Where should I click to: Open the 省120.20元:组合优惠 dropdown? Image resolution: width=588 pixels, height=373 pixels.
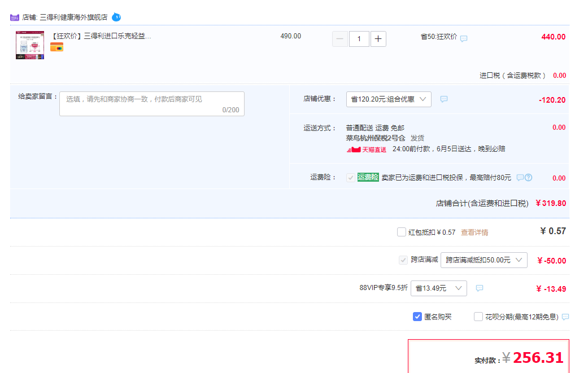click(389, 99)
